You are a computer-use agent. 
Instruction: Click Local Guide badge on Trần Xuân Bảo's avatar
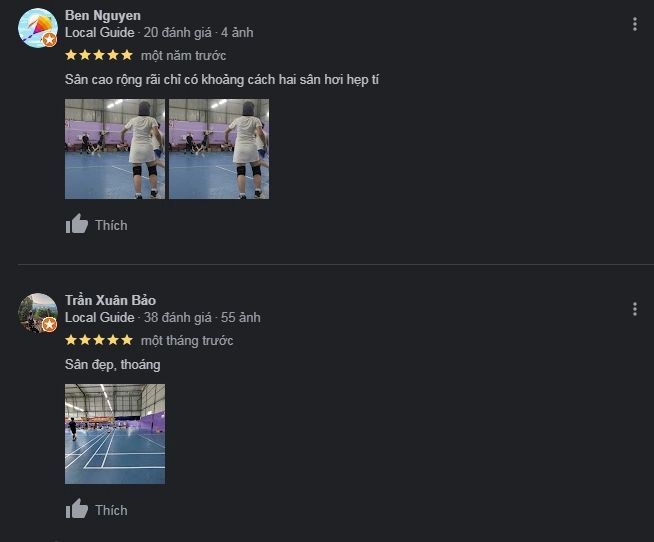(x=49, y=324)
